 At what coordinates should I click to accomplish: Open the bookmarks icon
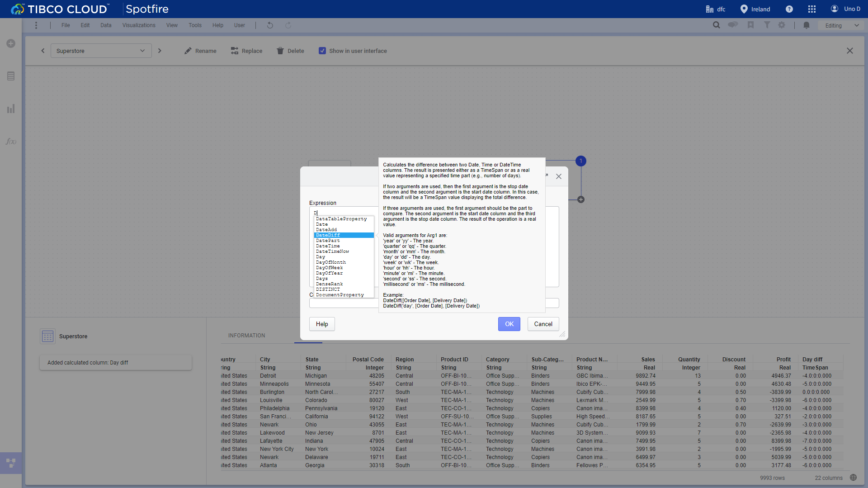(x=750, y=25)
